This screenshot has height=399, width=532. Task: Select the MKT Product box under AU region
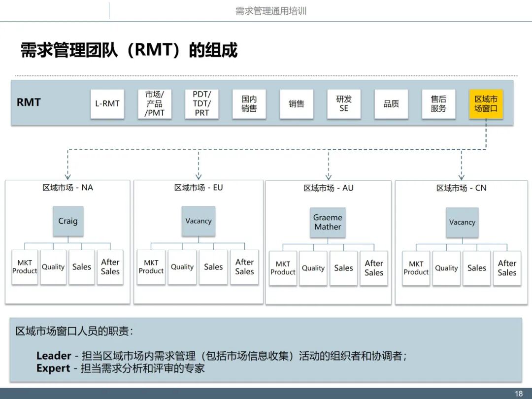click(282, 268)
